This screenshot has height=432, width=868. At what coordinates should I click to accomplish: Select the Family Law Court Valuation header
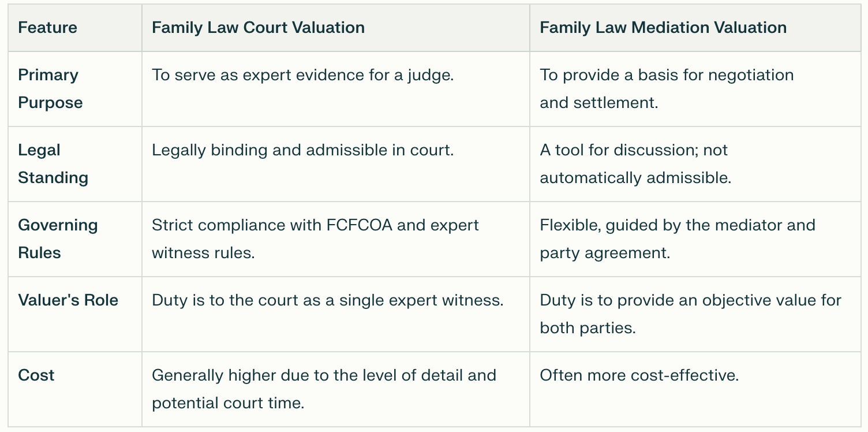pyautogui.click(x=258, y=28)
